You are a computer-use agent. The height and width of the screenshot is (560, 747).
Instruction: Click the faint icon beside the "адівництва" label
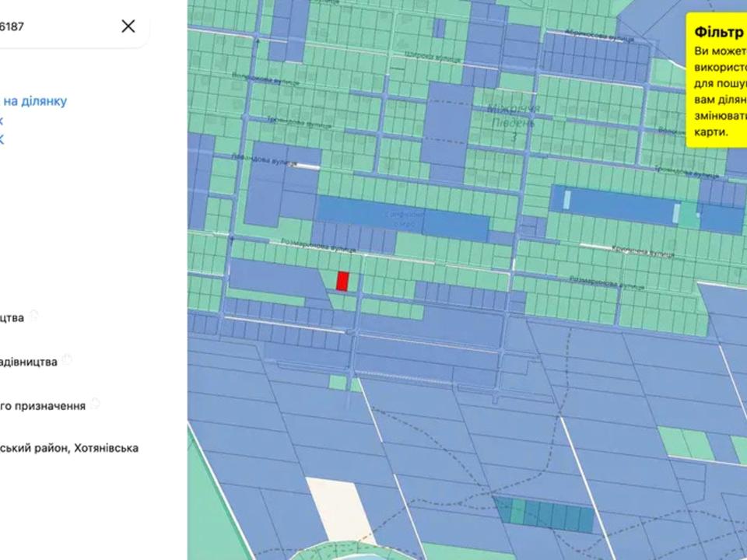click(67, 359)
